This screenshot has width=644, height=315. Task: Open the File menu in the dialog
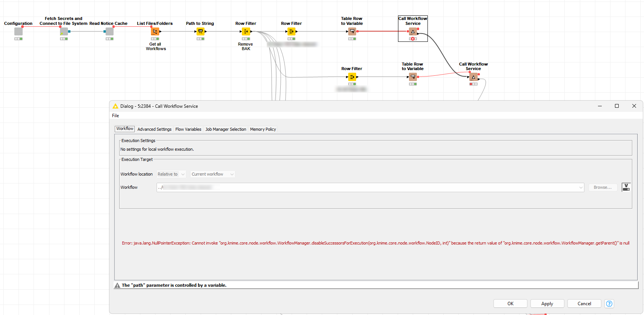(x=115, y=116)
